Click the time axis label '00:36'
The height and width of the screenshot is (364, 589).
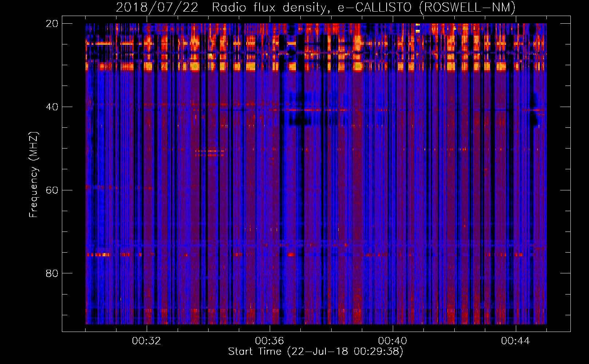(x=269, y=341)
